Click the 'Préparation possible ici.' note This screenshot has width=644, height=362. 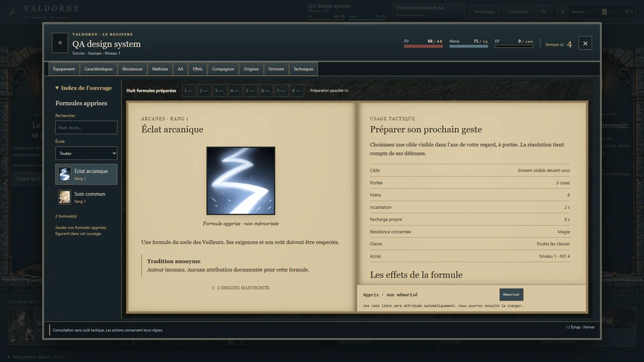coord(329,90)
